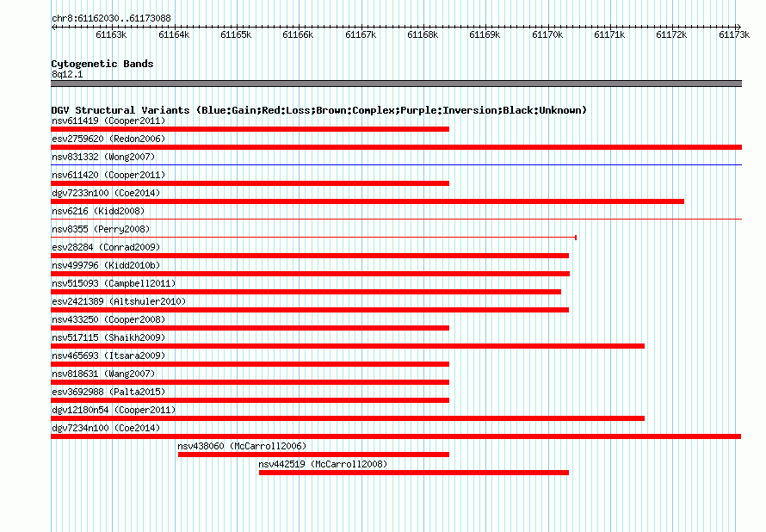
Task: Open nsv515093 (Campbell2011) label
Action: click(x=114, y=283)
